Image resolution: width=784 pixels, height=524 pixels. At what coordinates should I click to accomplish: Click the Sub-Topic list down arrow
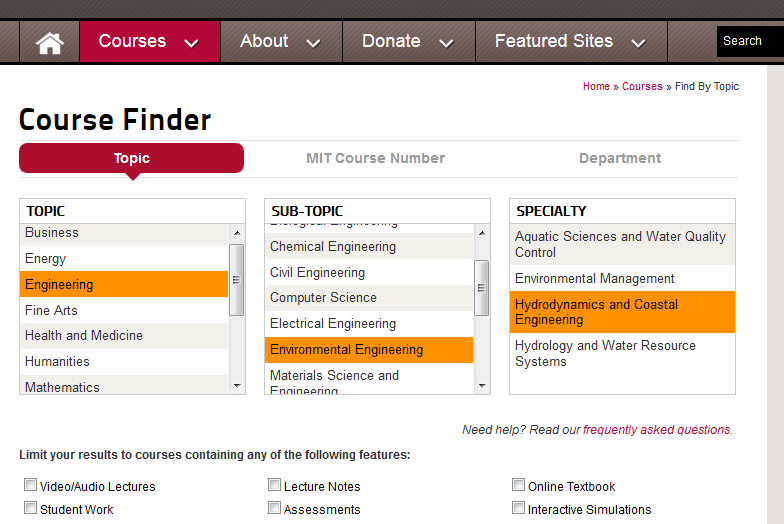click(x=482, y=385)
